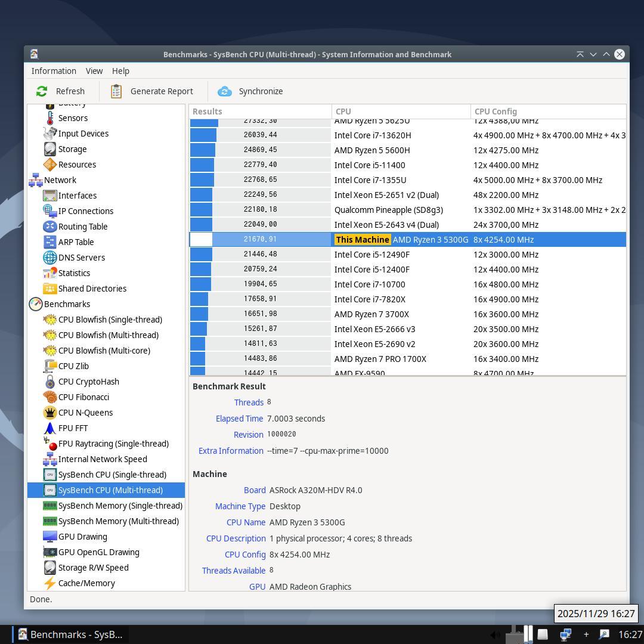
Task: Open the View menu
Action: coord(94,71)
